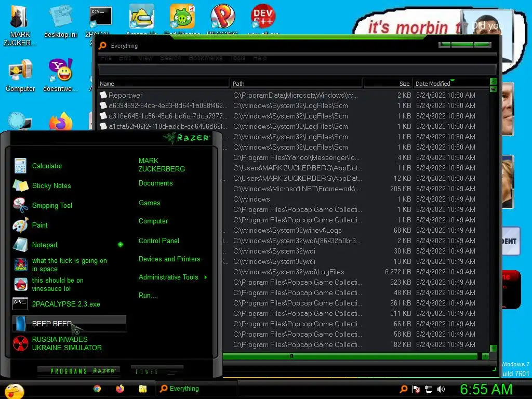The width and height of the screenshot is (532, 399).
Task: Open the MARK ZUCKER... desktop folder icon
Action: click(20, 25)
